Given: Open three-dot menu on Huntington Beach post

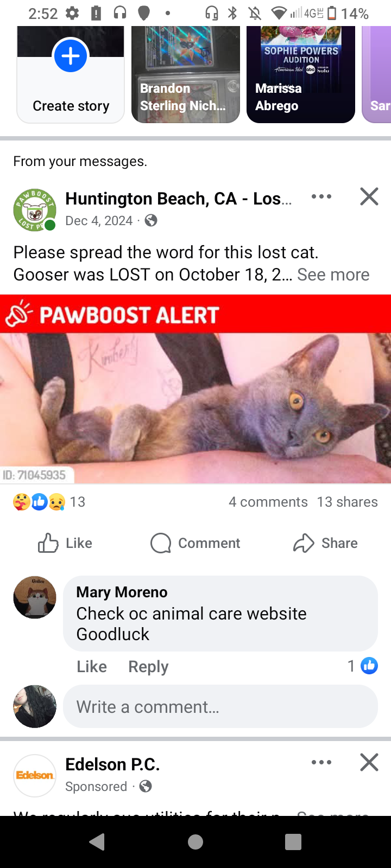Looking at the screenshot, I should (x=321, y=196).
